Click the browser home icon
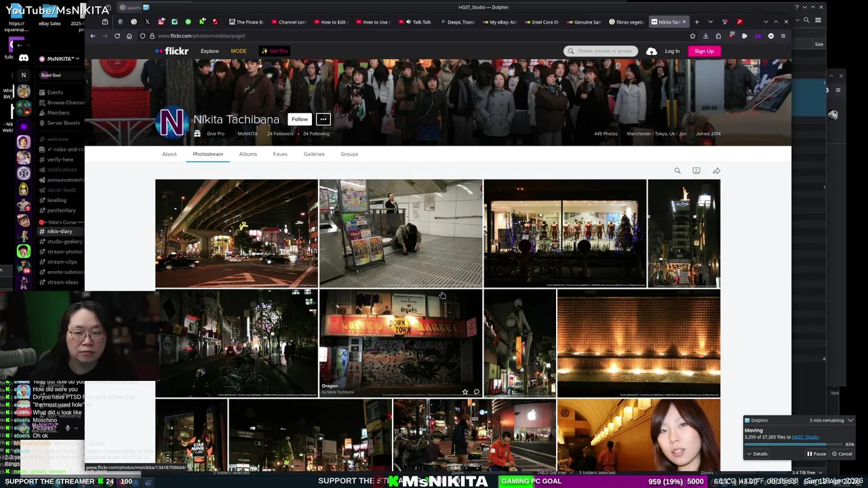The height and width of the screenshot is (488, 868). click(129, 36)
